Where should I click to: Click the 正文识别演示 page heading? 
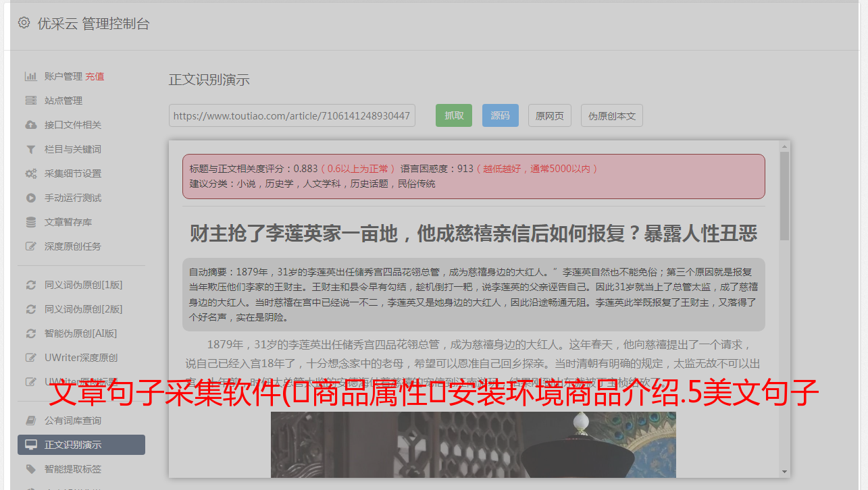(x=209, y=80)
